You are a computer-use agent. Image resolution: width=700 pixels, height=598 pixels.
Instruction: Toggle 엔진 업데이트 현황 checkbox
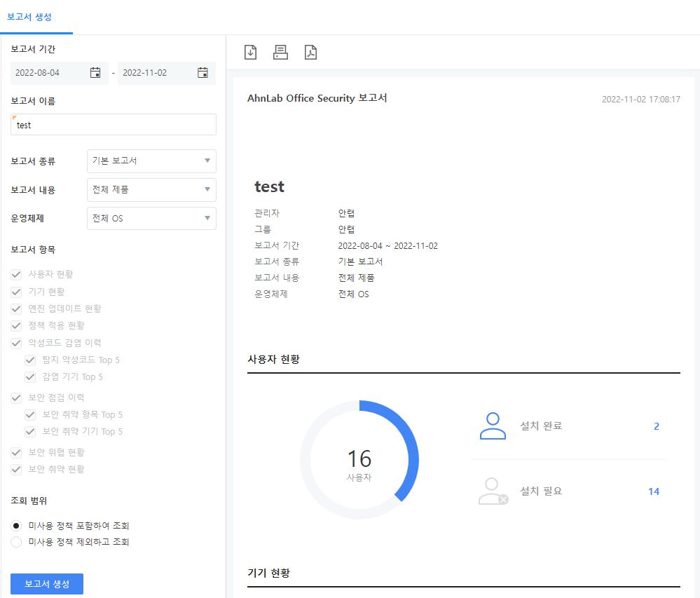[x=16, y=309]
